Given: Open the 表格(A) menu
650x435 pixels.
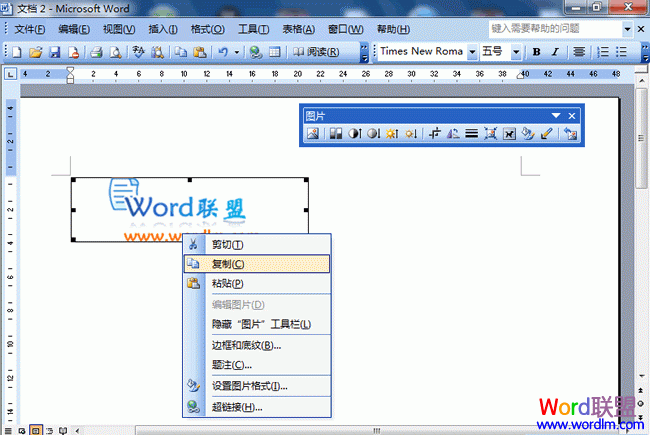Looking at the screenshot, I should [298, 29].
